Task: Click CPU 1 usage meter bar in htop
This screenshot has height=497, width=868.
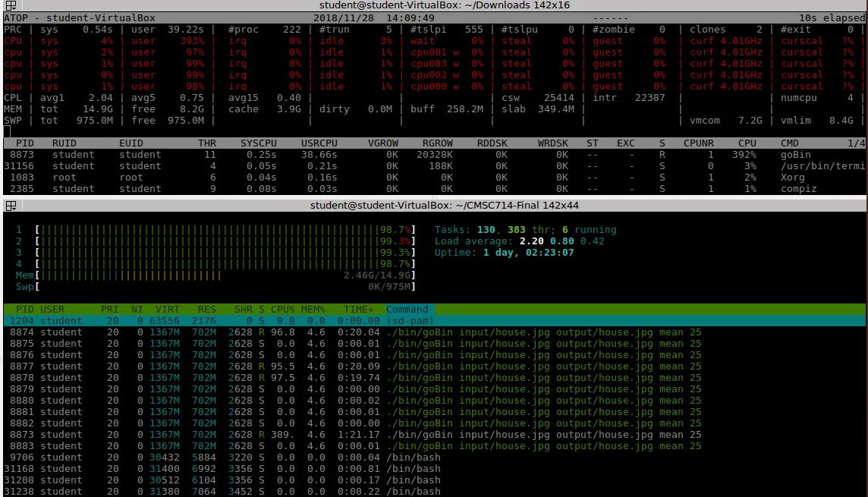Action: pyautogui.click(x=225, y=230)
